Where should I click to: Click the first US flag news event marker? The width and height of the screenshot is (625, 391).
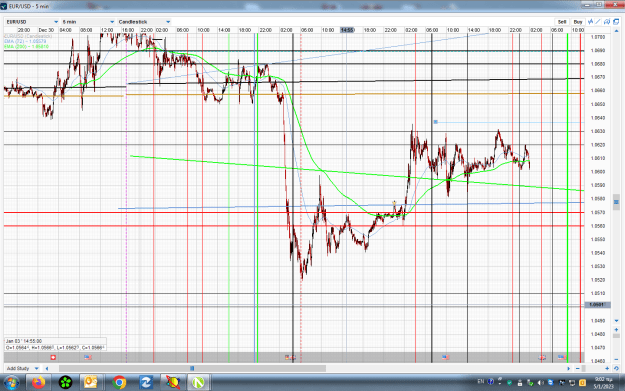(x=88, y=357)
